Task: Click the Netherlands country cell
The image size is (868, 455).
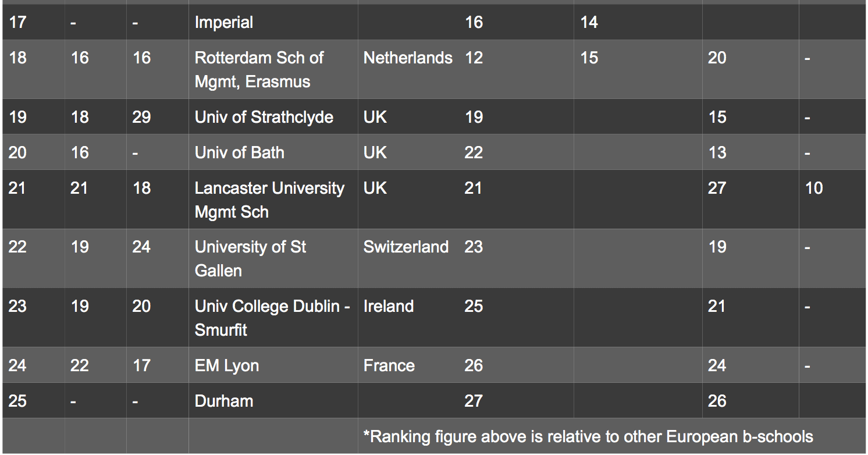Action: (x=408, y=58)
